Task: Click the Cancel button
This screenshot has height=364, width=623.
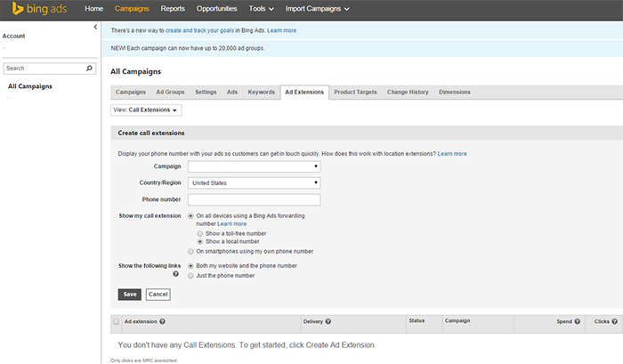Action: (x=158, y=294)
